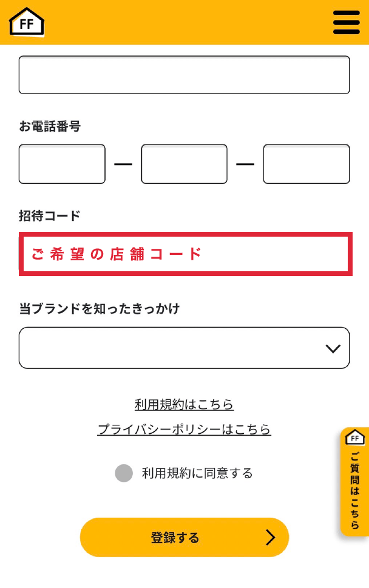Submit form with 登録する button

[x=184, y=537]
